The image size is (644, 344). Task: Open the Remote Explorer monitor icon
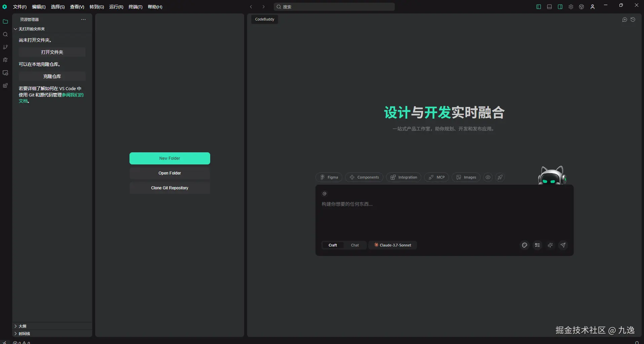click(5, 73)
